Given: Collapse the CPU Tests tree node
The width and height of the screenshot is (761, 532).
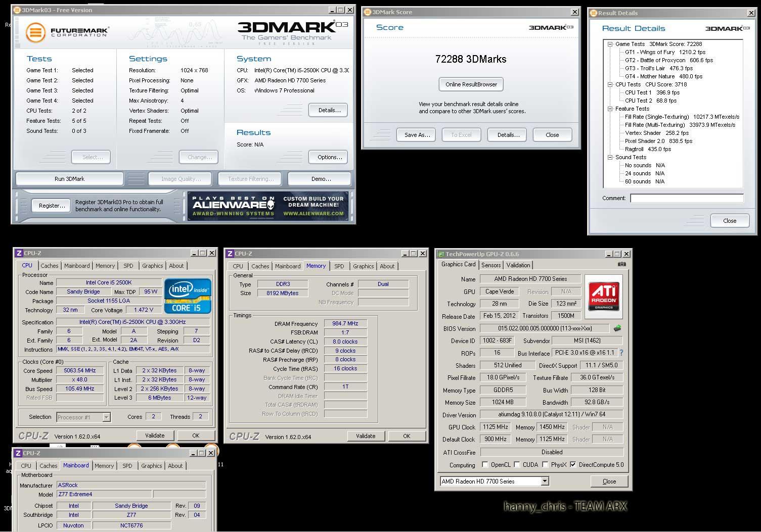Looking at the screenshot, I should pyautogui.click(x=610, y=84).
